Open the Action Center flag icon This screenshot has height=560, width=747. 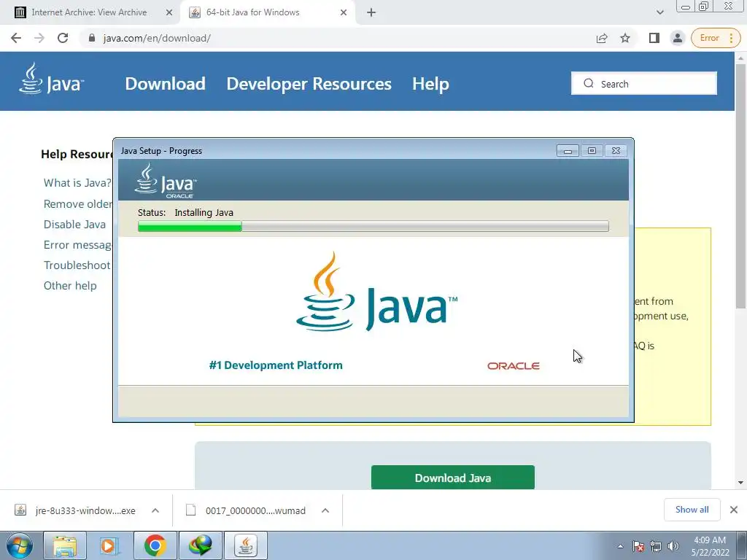point(638,546)
